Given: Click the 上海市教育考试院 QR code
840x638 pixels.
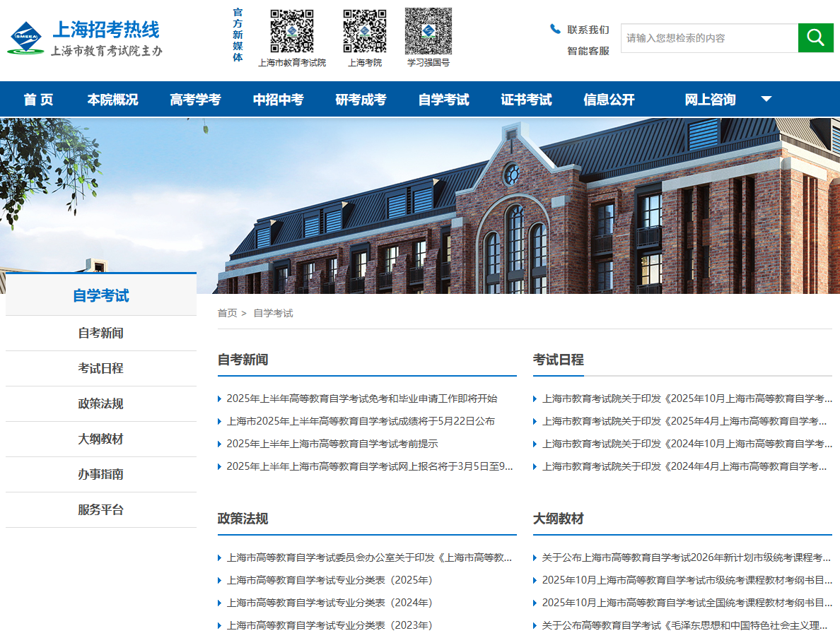Looking at the screenshot, I should click(x=292, y=31).
